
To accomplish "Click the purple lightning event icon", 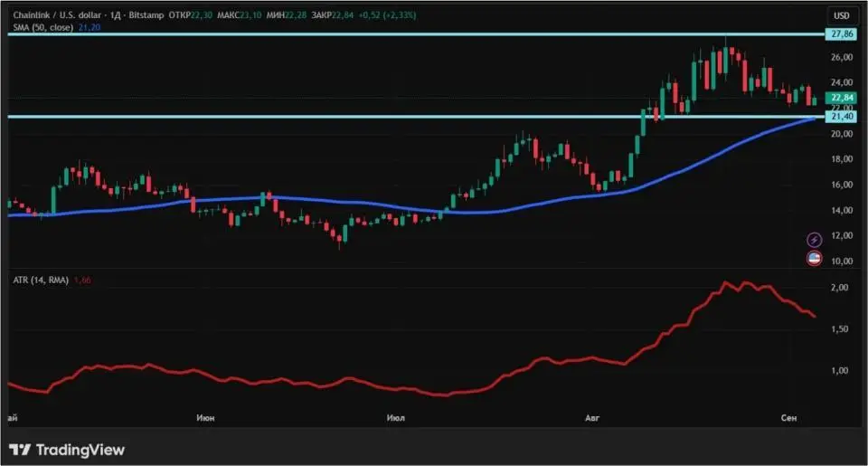I will (815, 239).
